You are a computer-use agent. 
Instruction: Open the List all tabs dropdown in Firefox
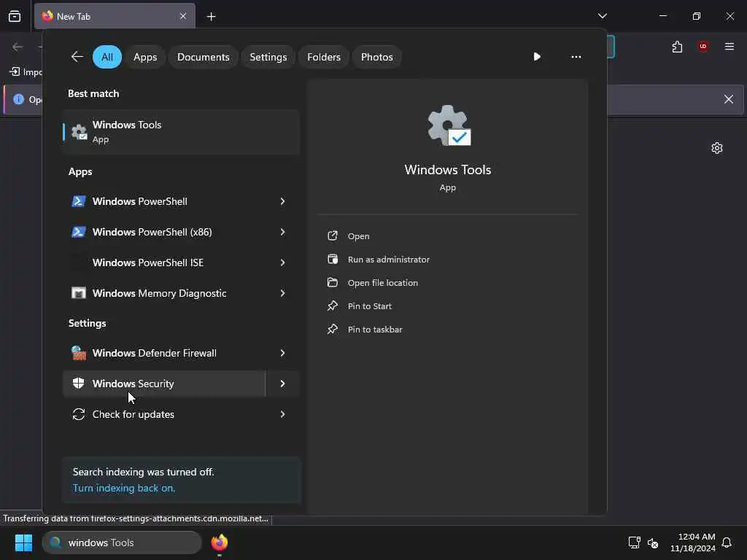(602, 16)
